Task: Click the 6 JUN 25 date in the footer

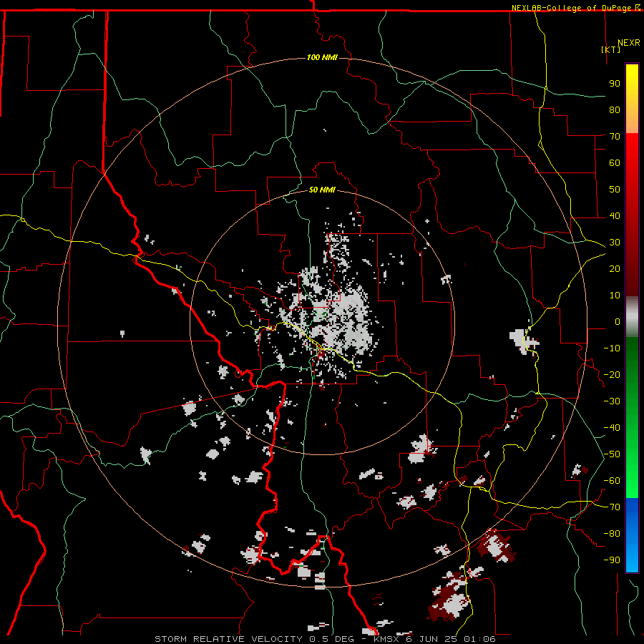Action: coord(432,639)
